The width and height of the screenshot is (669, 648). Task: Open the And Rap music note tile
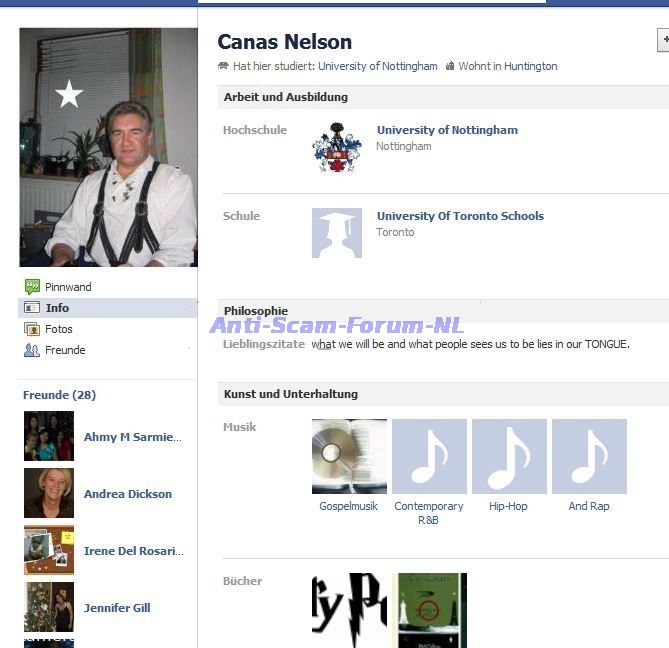click(589, 456)
